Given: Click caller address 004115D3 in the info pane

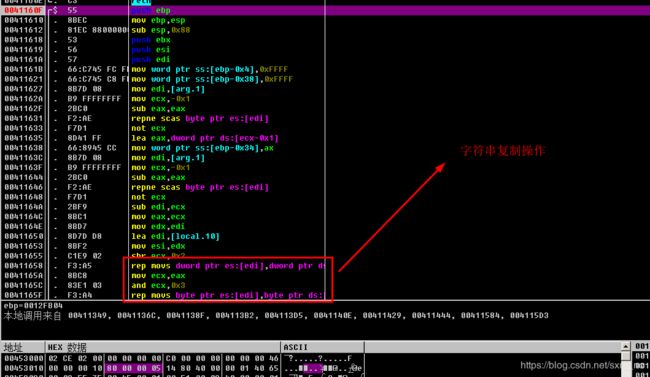Looking at the screenshot, I should (x=529, y=316).
